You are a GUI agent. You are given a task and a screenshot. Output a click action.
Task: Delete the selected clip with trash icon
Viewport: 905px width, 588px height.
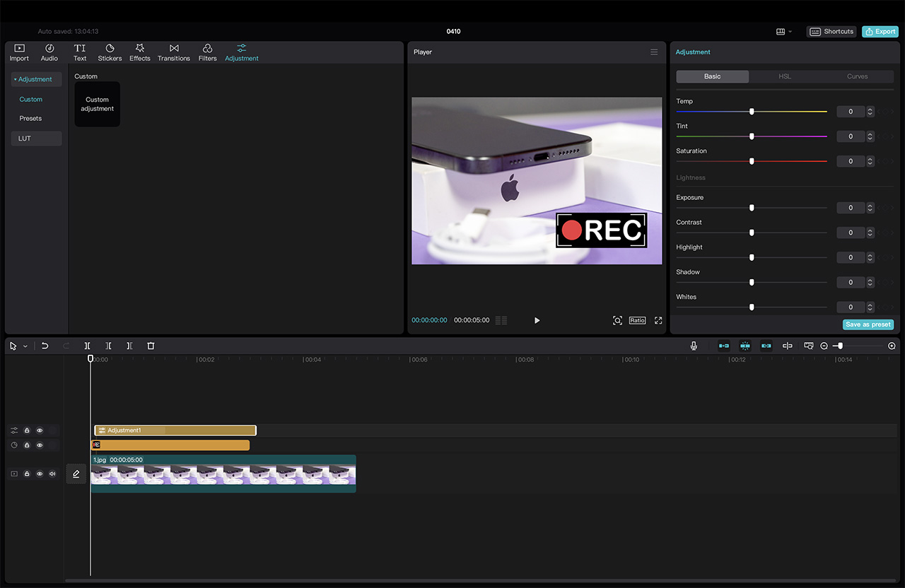coord(151,346)
